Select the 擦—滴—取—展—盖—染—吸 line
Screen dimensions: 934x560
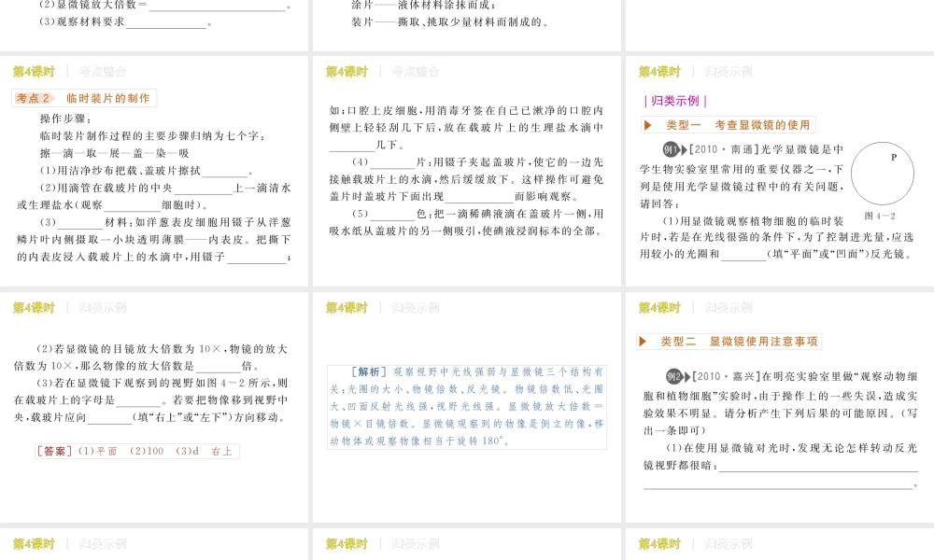point(114,153)
